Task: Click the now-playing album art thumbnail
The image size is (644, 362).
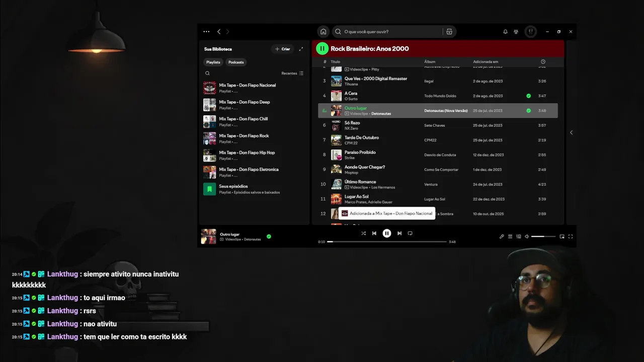Action: click(209, 236)
